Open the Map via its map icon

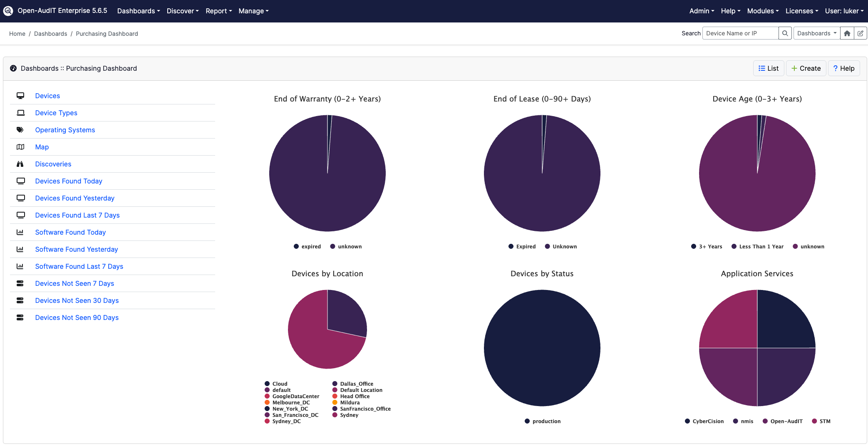[20, 146]
